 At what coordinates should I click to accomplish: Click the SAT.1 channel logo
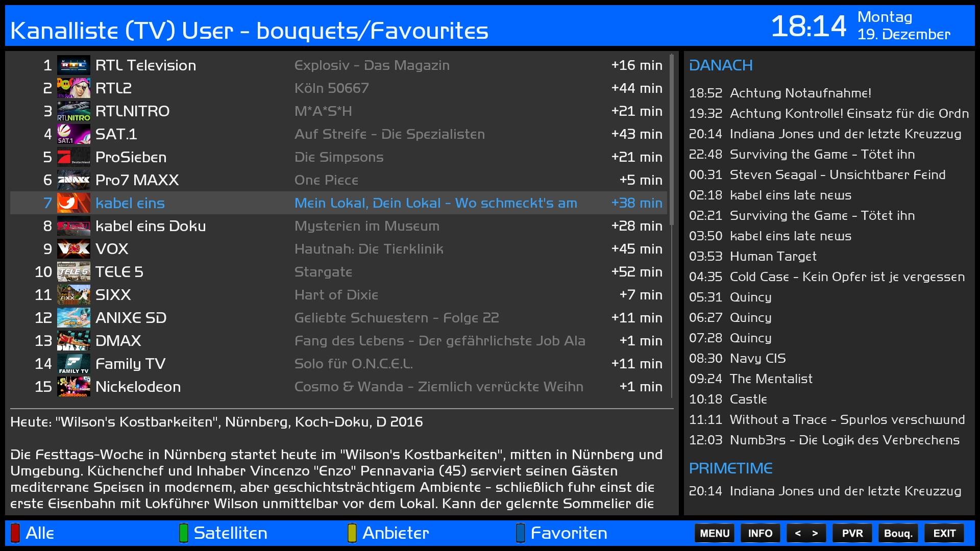click(x=73, y=134)
